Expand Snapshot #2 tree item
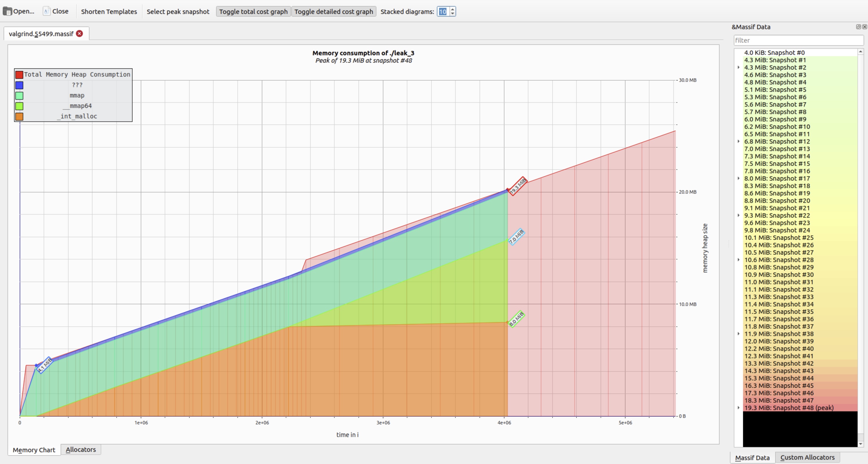Screen dimensions: 868x464 [x=739, y=67]
